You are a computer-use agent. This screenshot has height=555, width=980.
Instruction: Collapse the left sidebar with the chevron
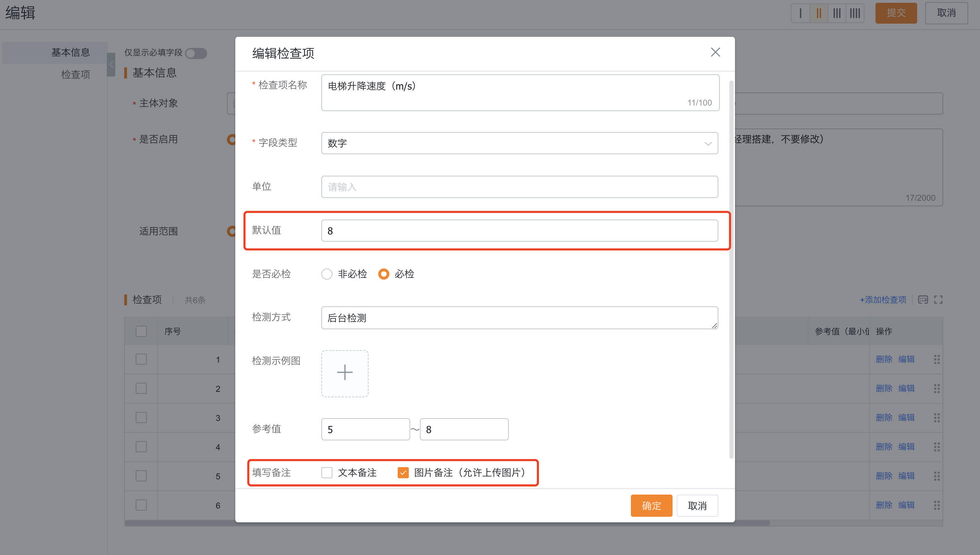coord(111,65)
